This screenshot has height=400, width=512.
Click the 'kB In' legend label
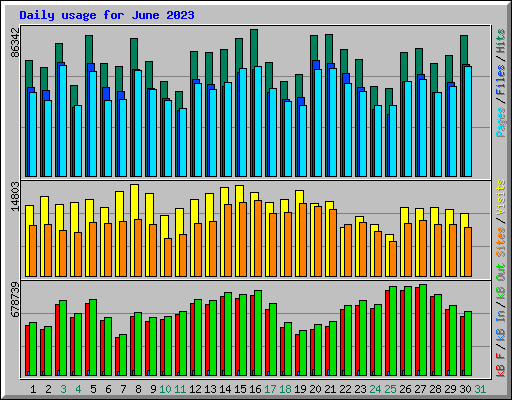(x=501, y=325)
